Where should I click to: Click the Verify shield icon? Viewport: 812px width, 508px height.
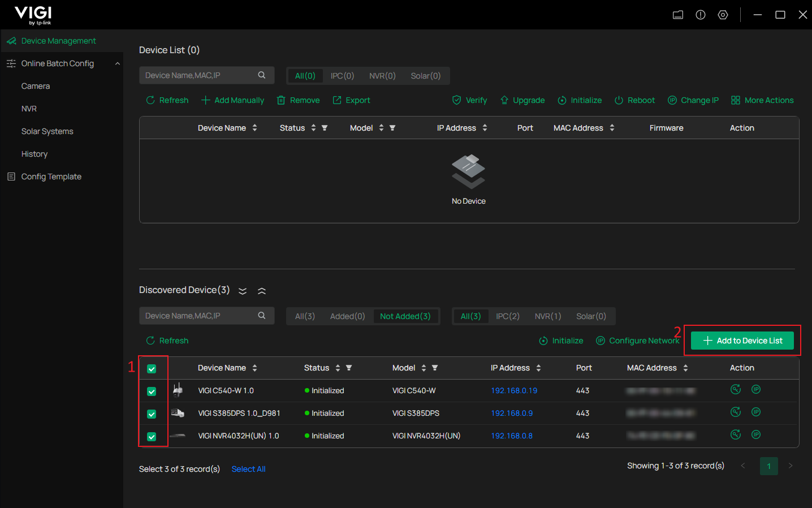(x=456, y=100)
